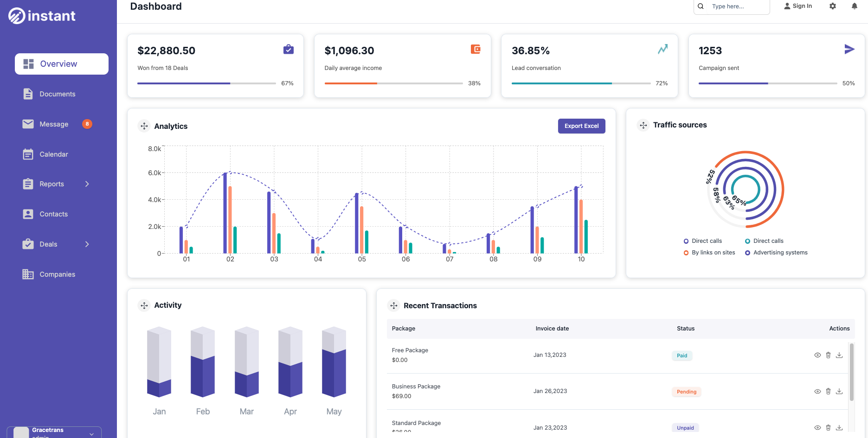View the Free Package transaction
The height and width of the screenshot is (438, 868).
coord(817,355)
